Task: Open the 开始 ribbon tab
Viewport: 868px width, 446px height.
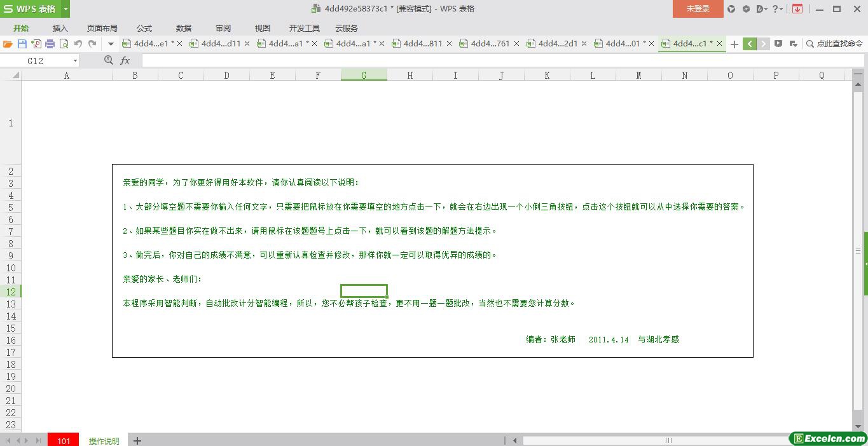Action: [21, 28]
